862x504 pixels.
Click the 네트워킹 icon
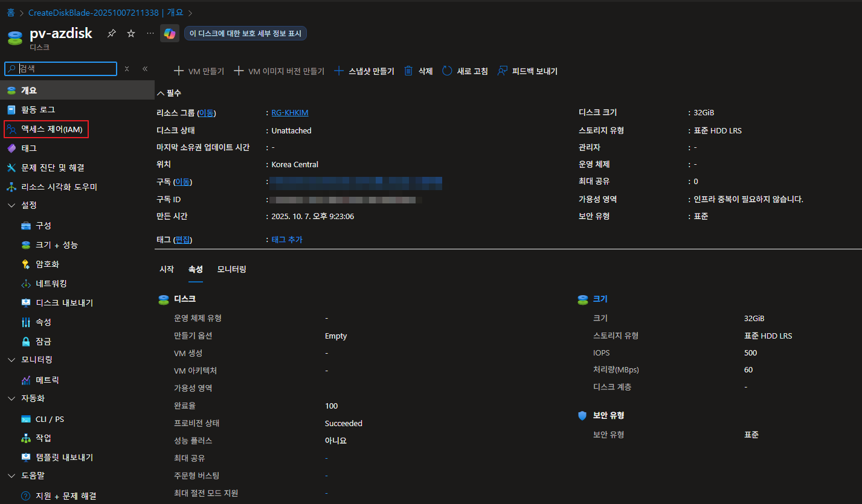(x=26, y=284)
